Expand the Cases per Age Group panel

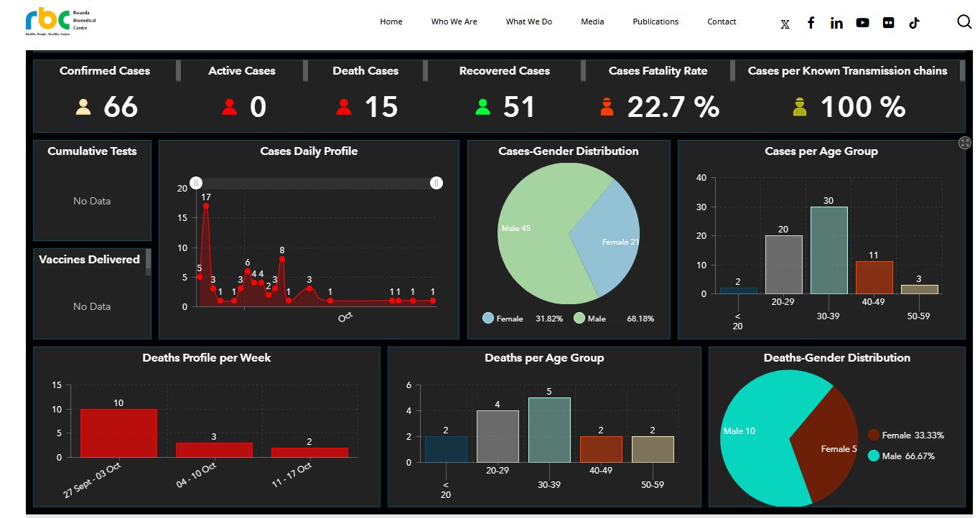[x=965, y=143]
